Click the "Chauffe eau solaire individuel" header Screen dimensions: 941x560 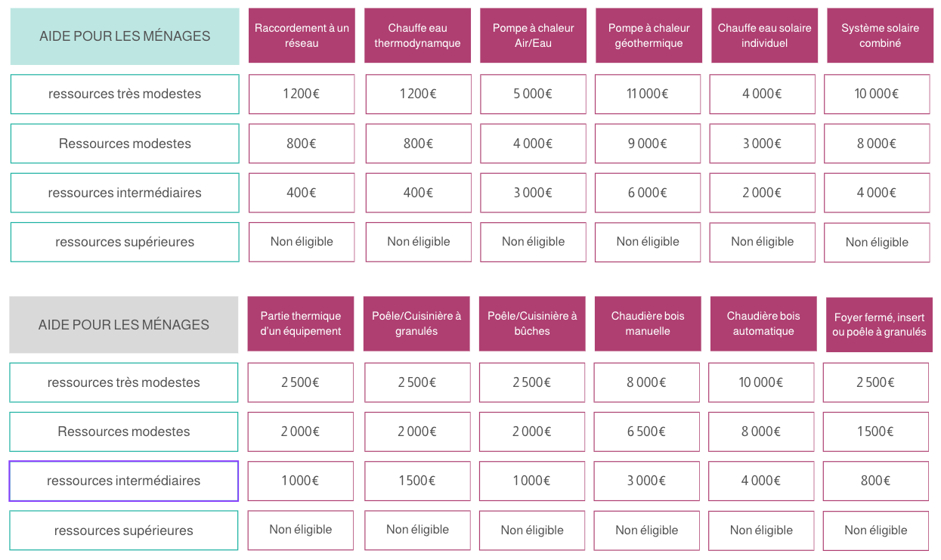pyautogui.click(x=764, y=36)
